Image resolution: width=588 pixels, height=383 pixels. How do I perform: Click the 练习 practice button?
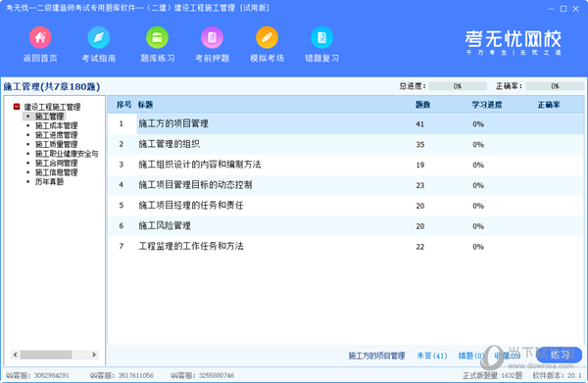pyautogui.click(x=560, y=355)
